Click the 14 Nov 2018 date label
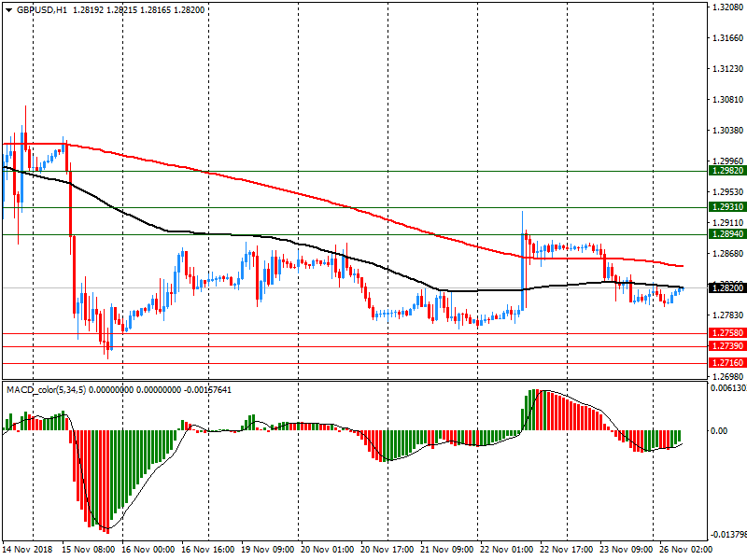 point(28,551)
